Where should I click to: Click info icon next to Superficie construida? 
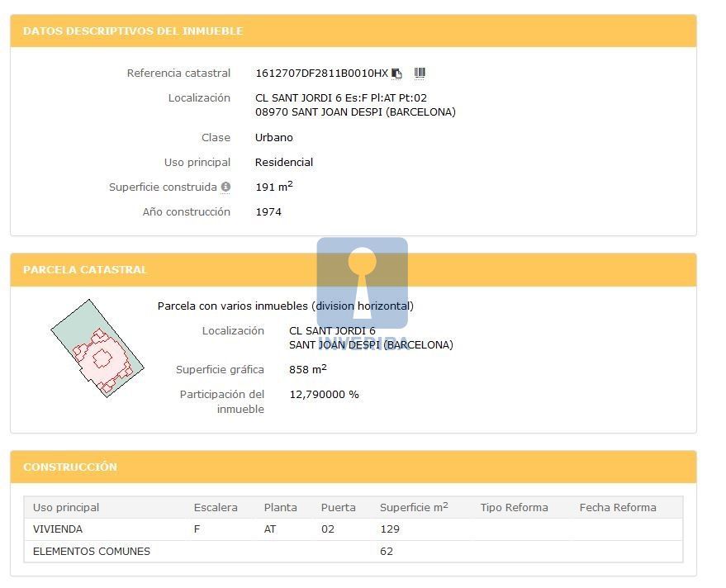point(225,187)
